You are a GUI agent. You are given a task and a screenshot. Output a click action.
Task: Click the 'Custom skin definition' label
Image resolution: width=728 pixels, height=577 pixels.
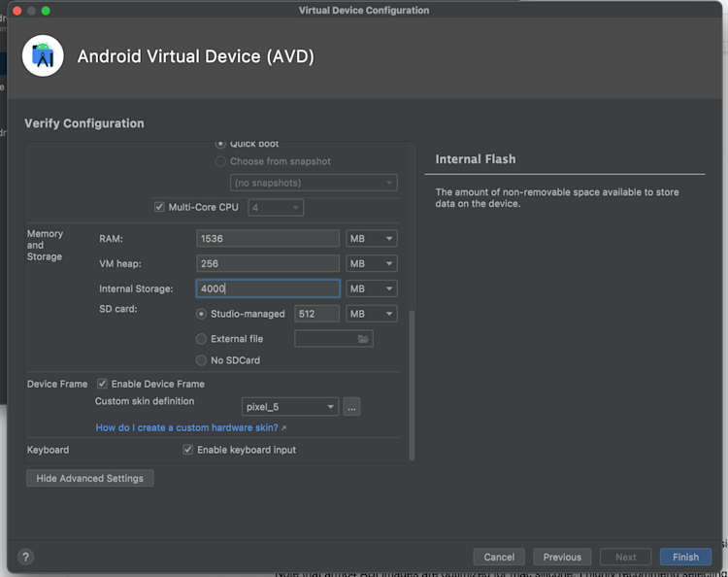tap(145, 401)
